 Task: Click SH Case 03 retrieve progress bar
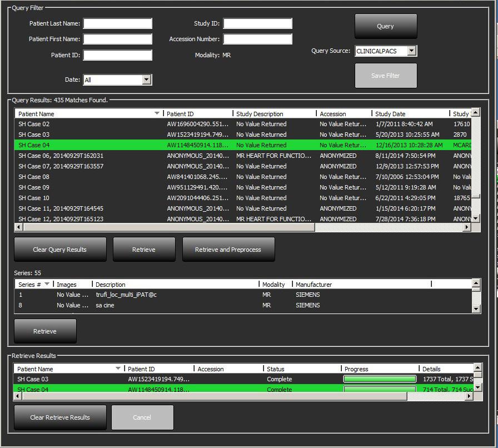coord(380,379)
